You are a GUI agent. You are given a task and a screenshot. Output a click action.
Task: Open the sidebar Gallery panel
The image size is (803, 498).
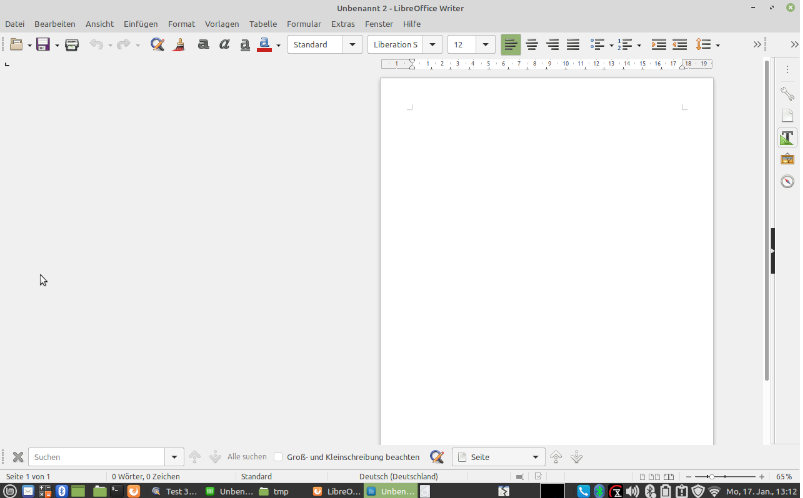tap(787, 159)
